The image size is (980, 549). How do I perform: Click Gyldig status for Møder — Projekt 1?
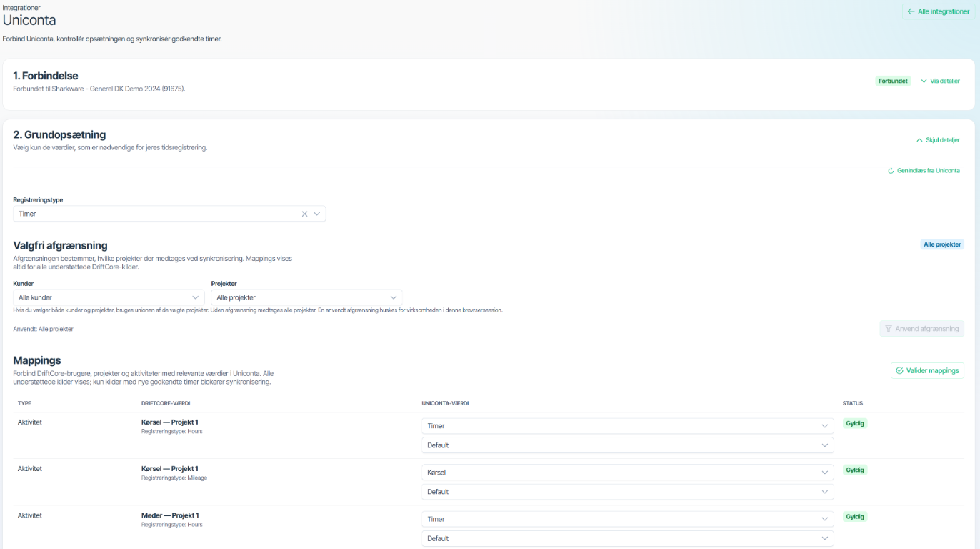(x=855, y=516)
